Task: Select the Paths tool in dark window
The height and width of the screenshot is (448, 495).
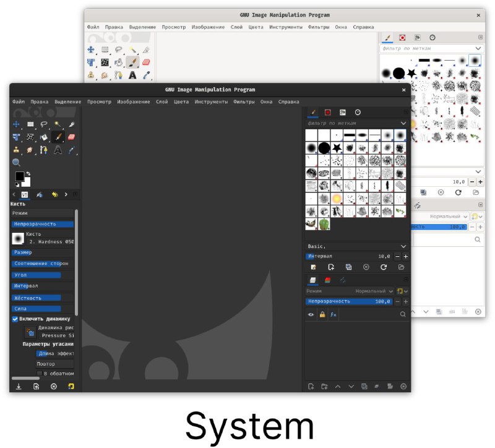Action: [44, 150]
